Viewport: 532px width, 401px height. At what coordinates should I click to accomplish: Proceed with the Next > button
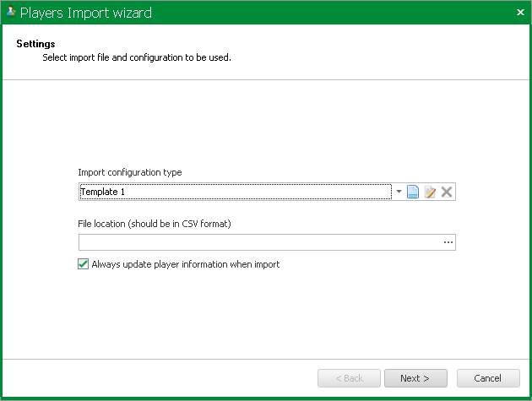415,378
